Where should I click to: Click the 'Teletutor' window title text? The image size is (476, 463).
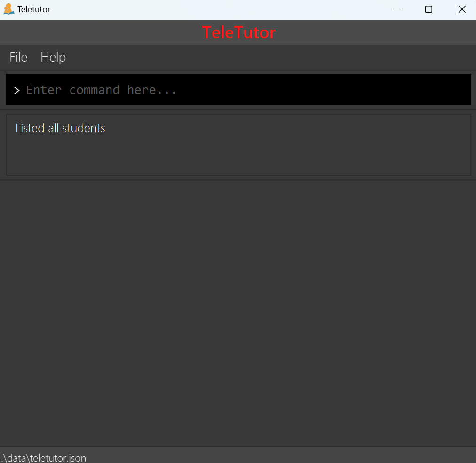click(x=34, y=9)
